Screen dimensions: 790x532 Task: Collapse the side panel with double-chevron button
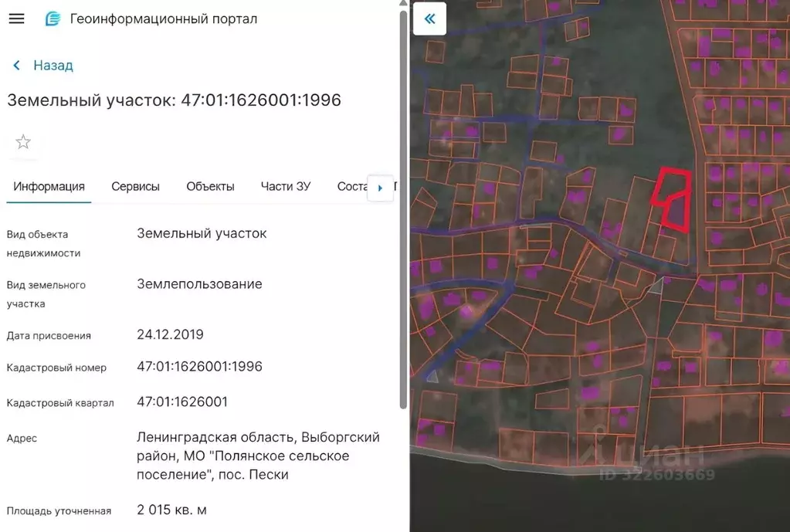[x=430, y=19]
